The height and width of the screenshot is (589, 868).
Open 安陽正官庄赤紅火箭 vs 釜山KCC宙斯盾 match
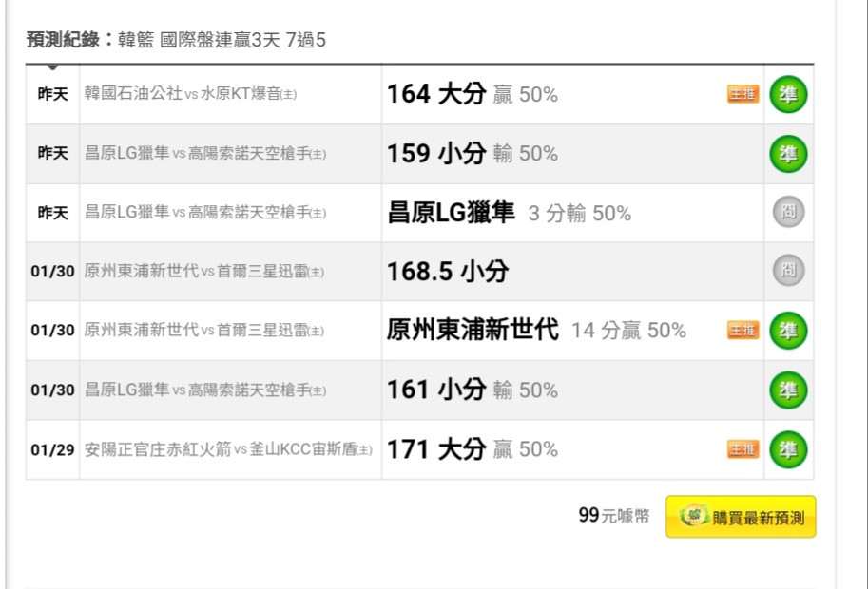pyautogui.click(x=228, y=449)
